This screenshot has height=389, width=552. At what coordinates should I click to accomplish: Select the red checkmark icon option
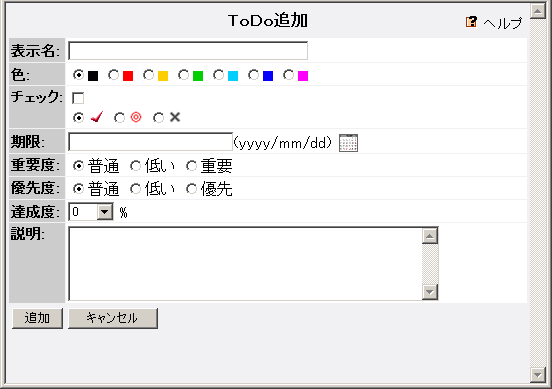coord(96,117)
